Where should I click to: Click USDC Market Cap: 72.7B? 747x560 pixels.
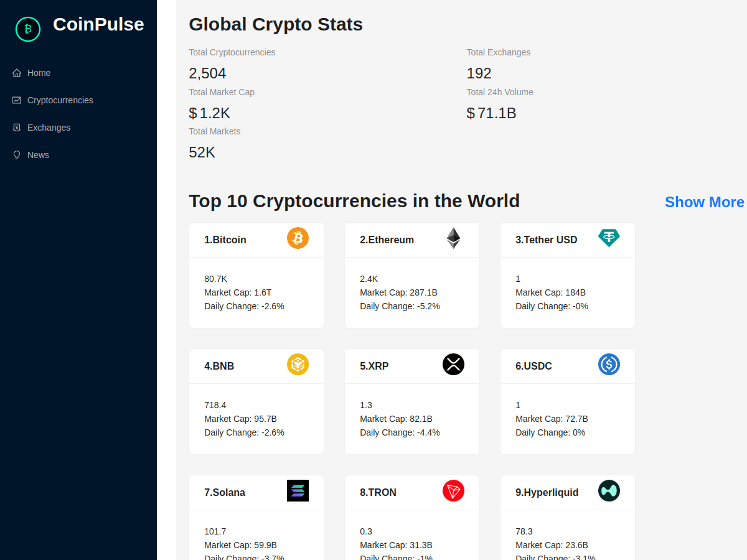(x=552, y=419)
